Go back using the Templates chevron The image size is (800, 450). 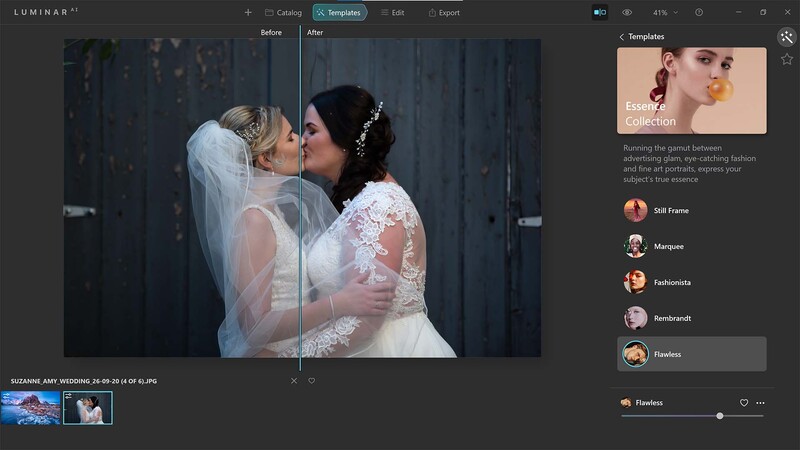point(621,37)
